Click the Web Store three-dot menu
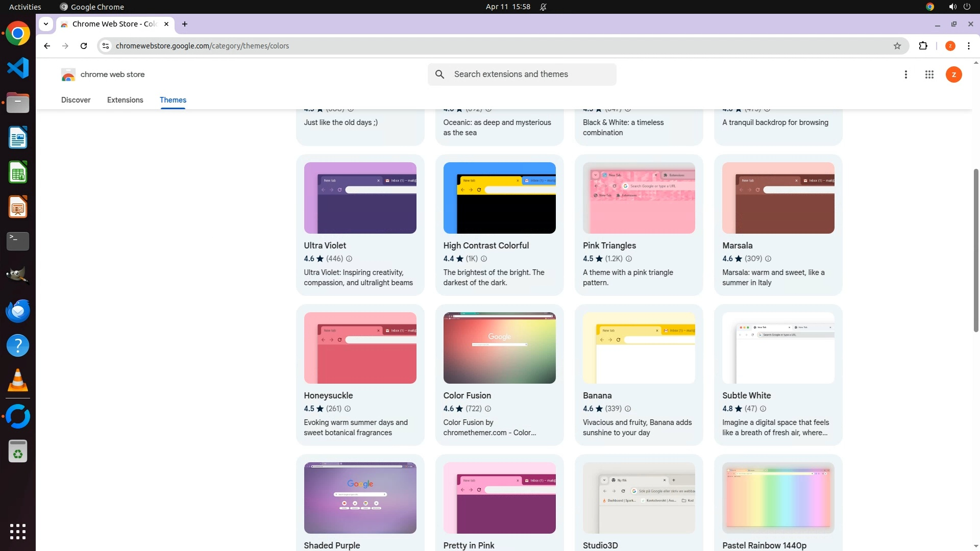The height and width of the screenshot is (551, 980). (906, 74)
